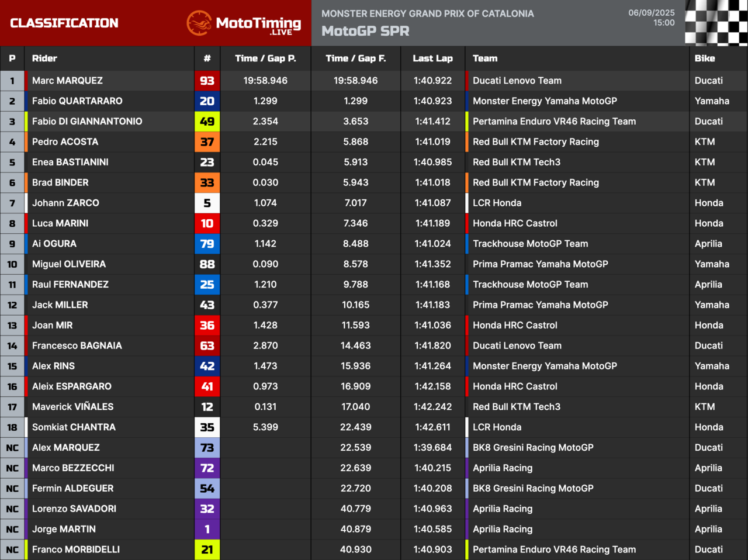
Task: Click the Monster Energy Grand Prix of Catalonia heading
Action: point(428,13)
